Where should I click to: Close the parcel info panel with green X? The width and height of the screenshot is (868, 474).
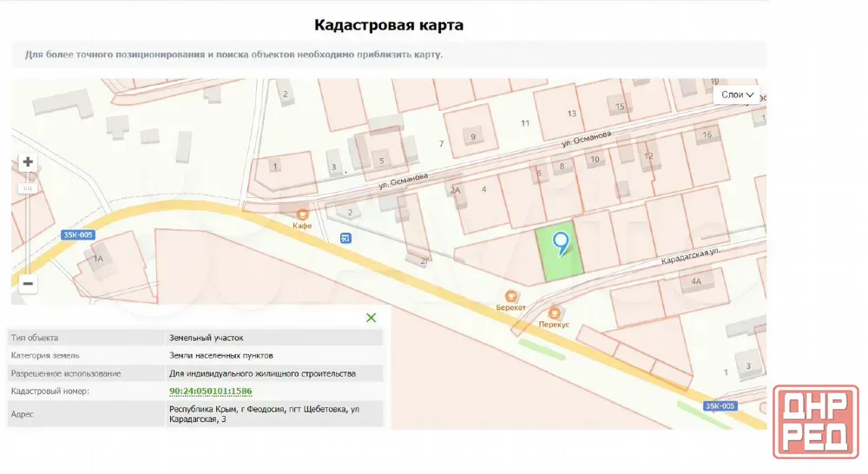371,317
